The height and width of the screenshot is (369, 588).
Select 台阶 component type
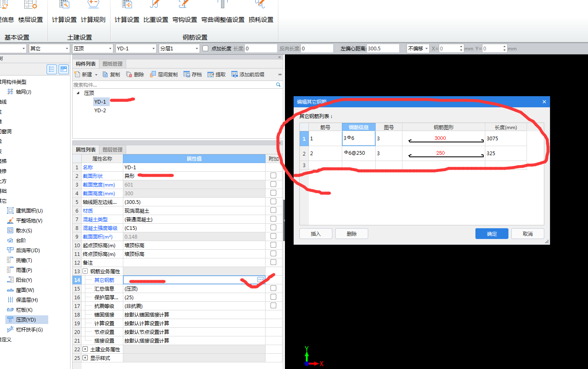(16, 240)
